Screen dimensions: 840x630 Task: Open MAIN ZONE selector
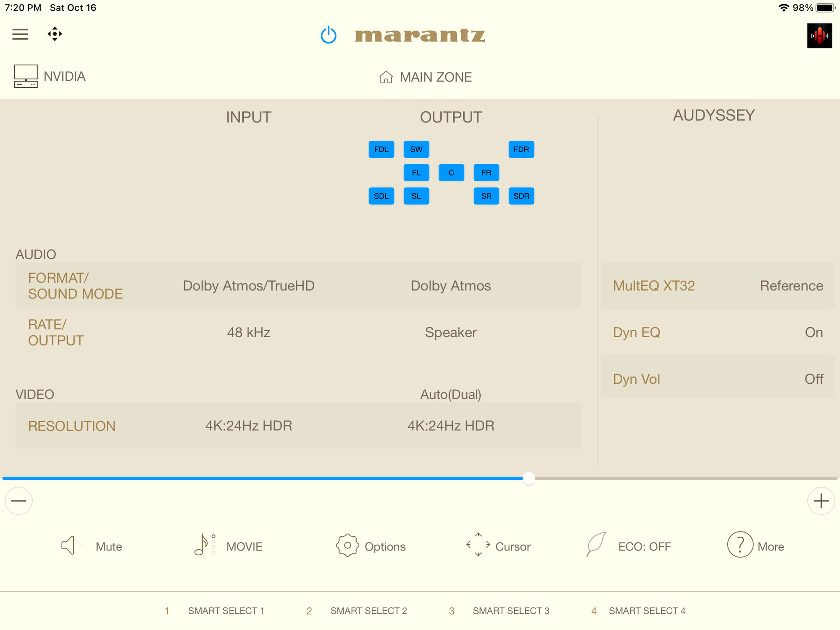pyautogui.click(x=425, y=77)
